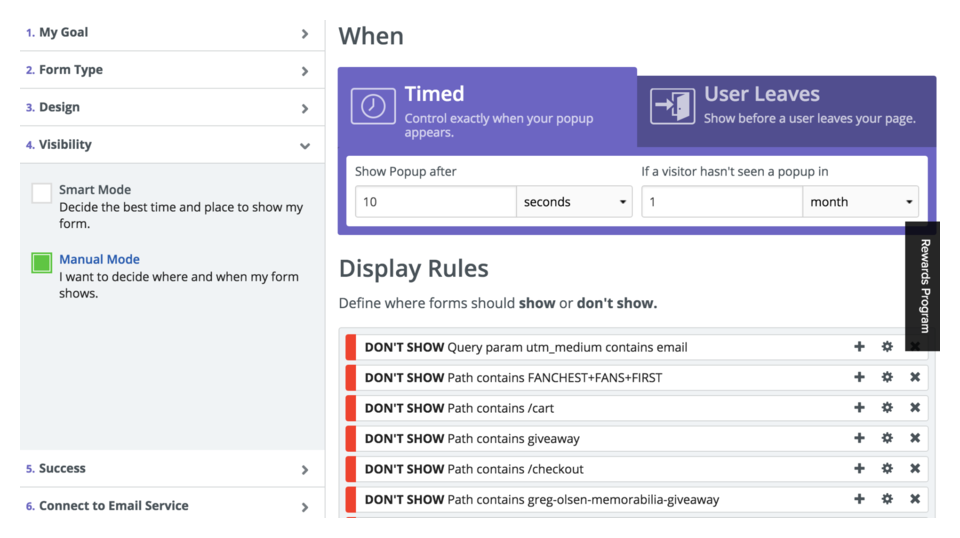Add a rule after greg-olsen-memorabilia-giveaway rule
The width and height of the screenshot is (960, 538).
coord(859,499)
